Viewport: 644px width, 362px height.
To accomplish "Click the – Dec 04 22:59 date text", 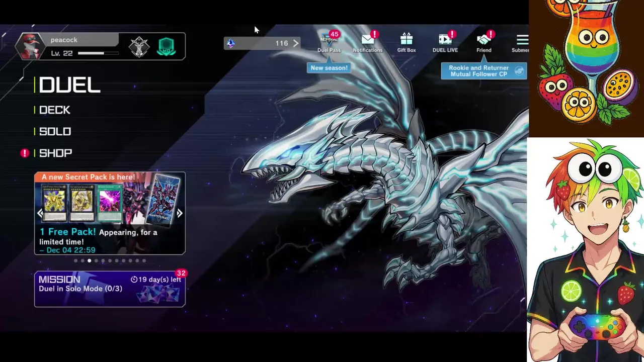I will 67,250.
